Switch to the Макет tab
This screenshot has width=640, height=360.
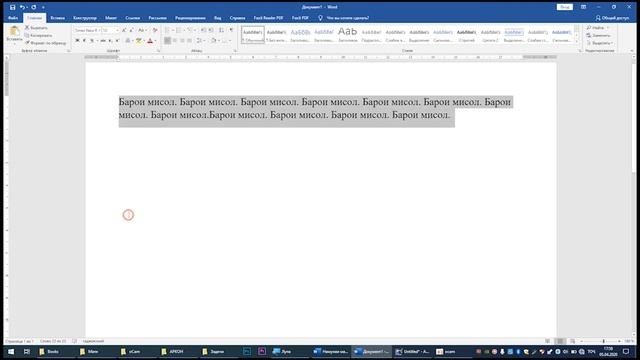(111, 18)
